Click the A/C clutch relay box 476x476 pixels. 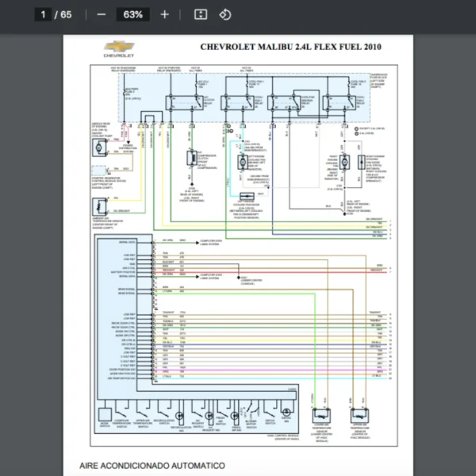coord(177,102)
